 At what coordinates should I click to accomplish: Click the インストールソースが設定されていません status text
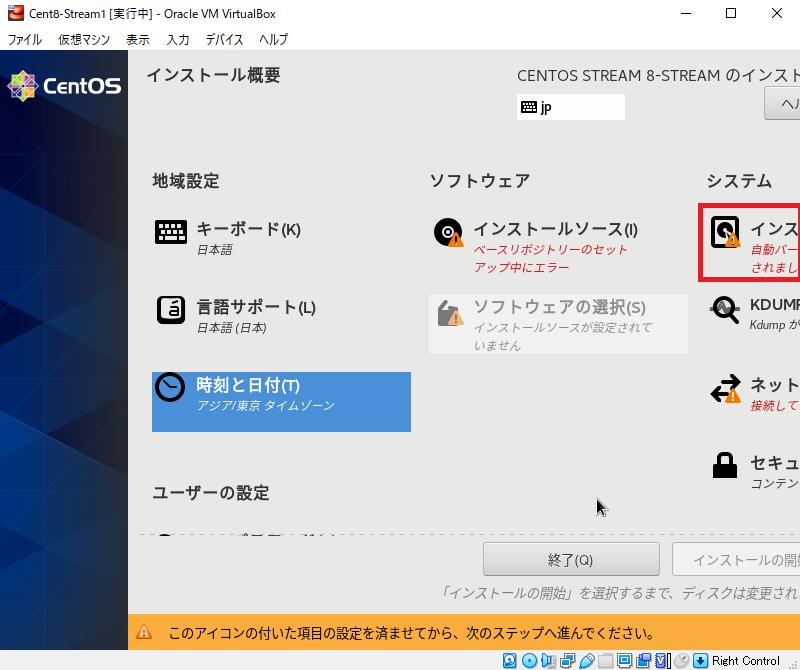tap(563, 336)
